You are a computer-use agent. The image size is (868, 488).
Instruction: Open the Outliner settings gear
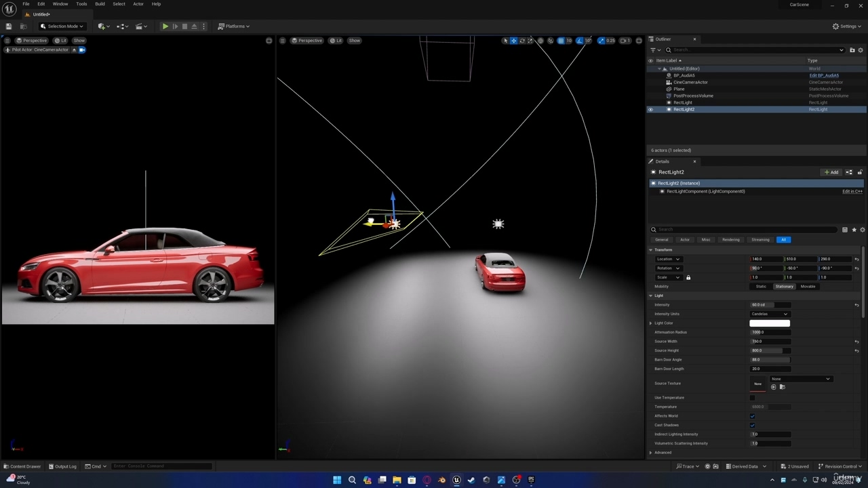point(861,50)
